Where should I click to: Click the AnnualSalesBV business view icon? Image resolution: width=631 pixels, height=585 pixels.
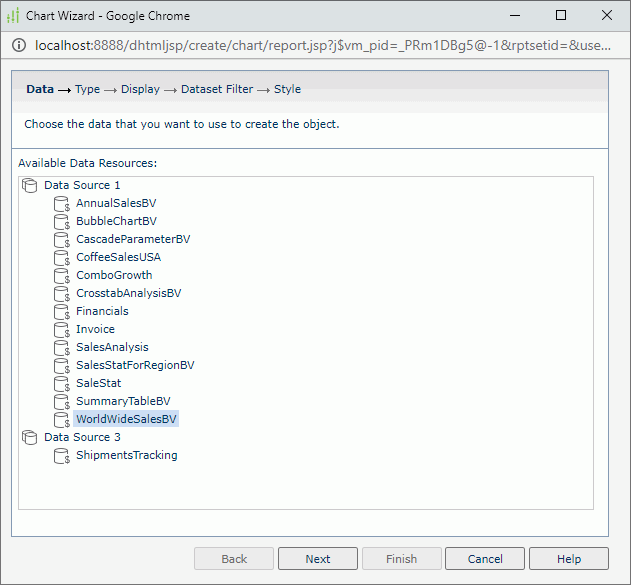click(62, 203)
